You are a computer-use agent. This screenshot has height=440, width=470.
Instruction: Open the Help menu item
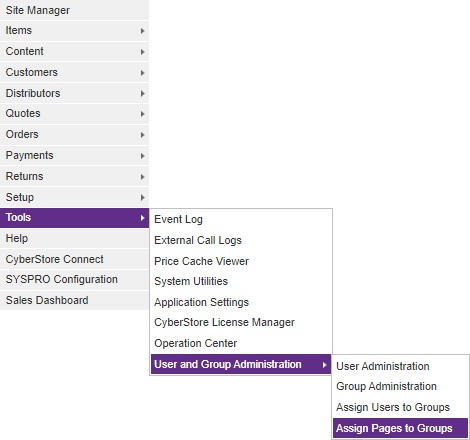[x=74, y=239]
